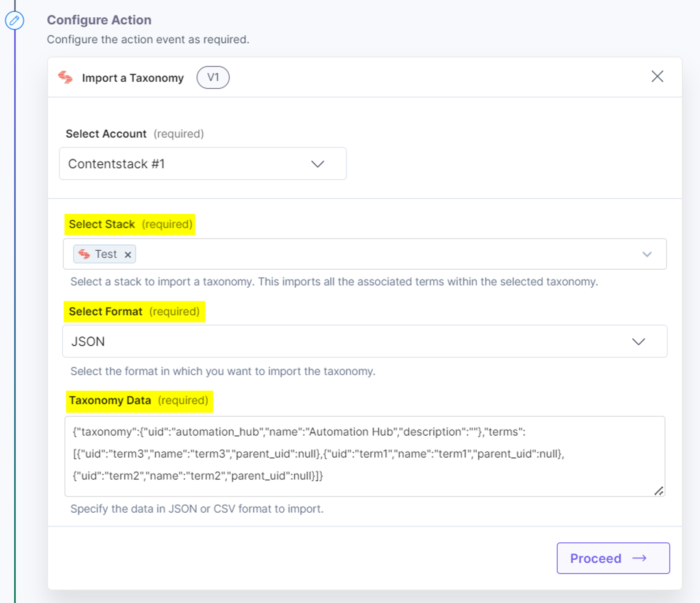700x603 pixels.
Task: Click the Select Stack label
Action: point(102,224)
